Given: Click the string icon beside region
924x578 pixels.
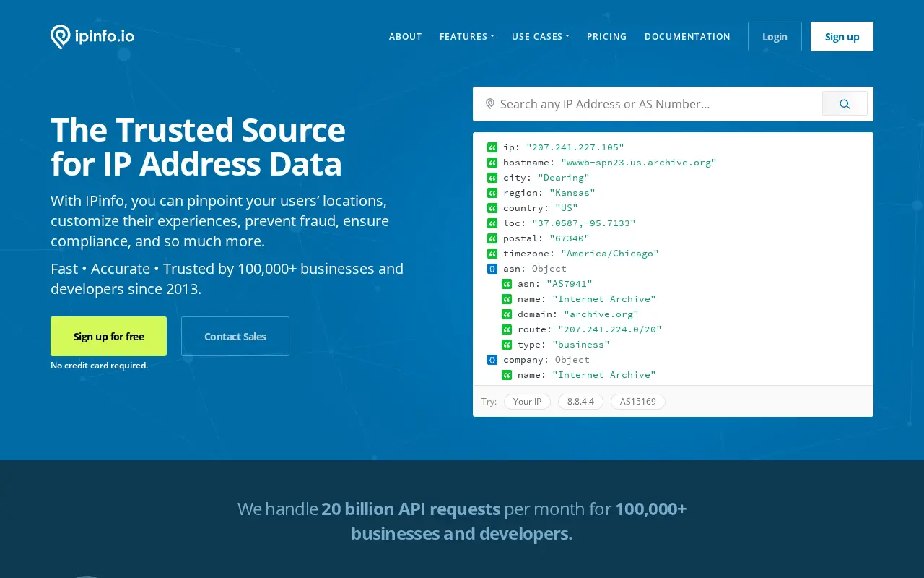Looking at the screenshot, I should 492,193.
